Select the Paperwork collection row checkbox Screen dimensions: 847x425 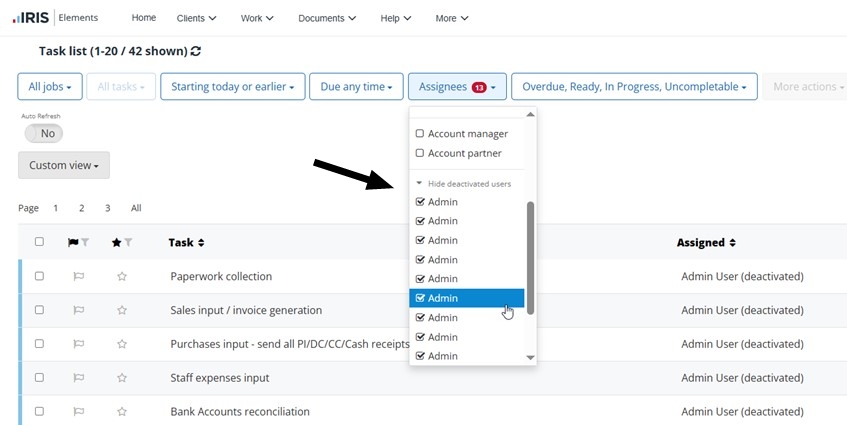[x=39, y=277]
